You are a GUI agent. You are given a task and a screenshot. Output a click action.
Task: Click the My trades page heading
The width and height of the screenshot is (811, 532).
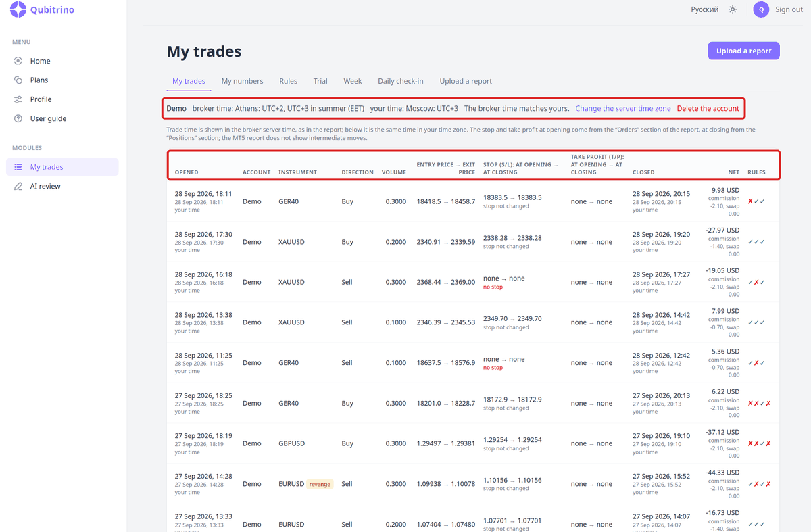[203, 51]
